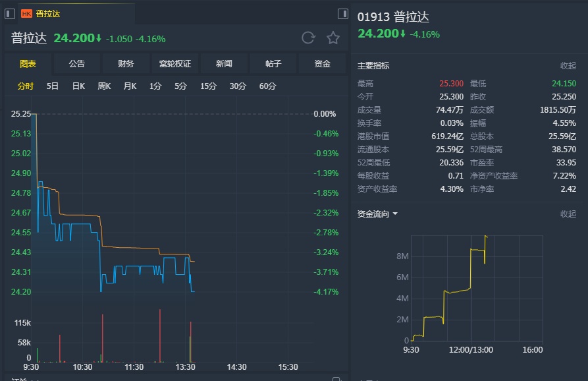The height and width of the screenshot is (381, 588).
Task: Select the 1分 chart interval
Action: [155, 86]
